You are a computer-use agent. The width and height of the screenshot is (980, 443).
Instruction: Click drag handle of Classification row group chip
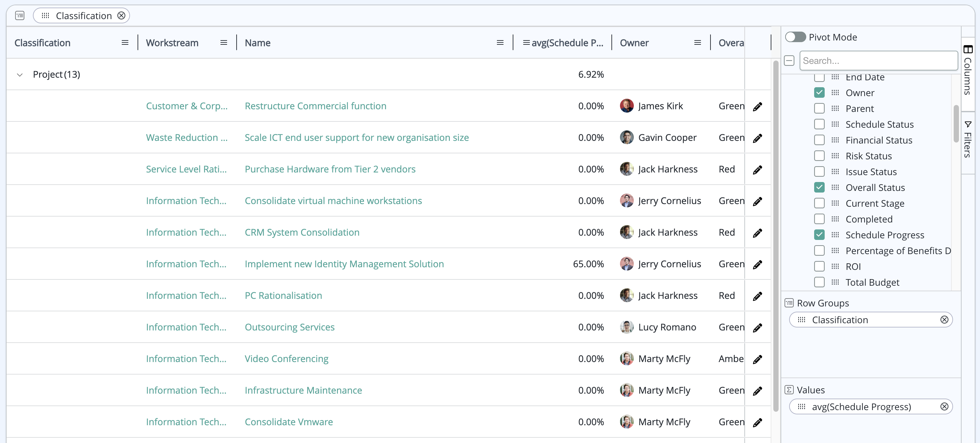coord(802,320)
